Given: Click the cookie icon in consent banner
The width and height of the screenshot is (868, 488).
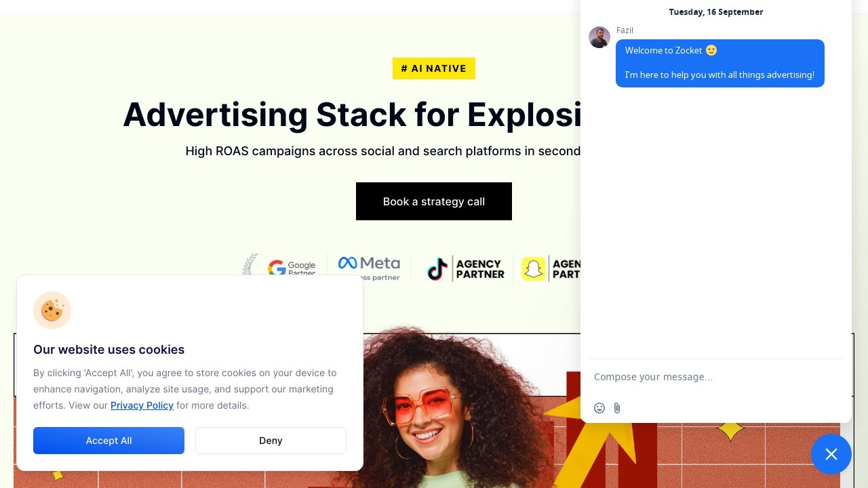Looking at the screenshot, I should (52, 310).
